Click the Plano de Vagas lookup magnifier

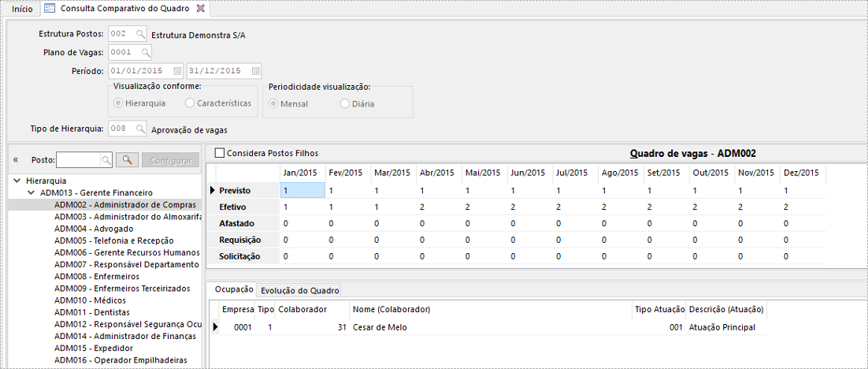[x=145, y=53]
